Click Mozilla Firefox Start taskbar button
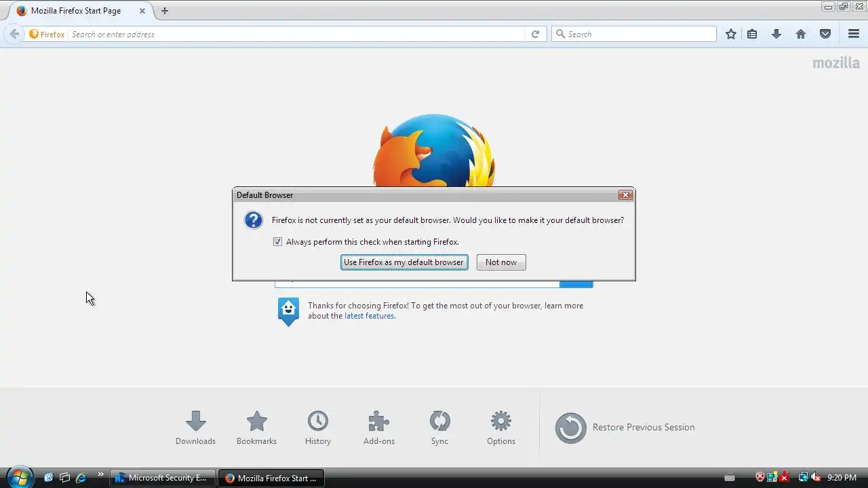868x488 pixels. tap(271, 478)
